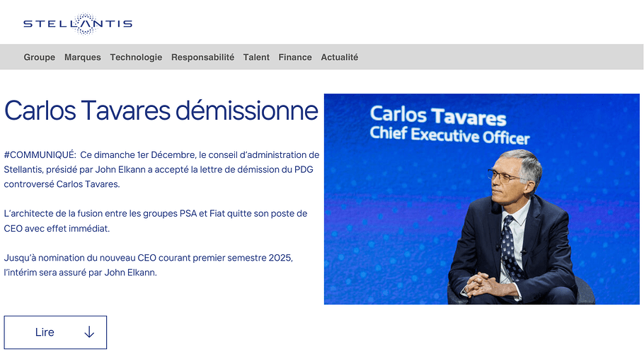Click the "Carlos Tavares" name text in the photo
Screen dimensions: 644x362
[438, 115]
